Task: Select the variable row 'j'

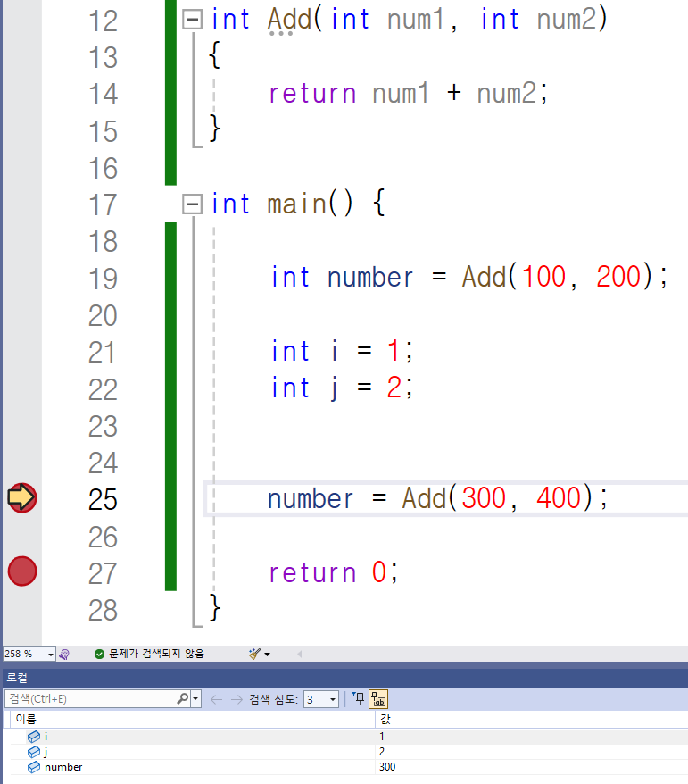Action: tap(349, 752)
